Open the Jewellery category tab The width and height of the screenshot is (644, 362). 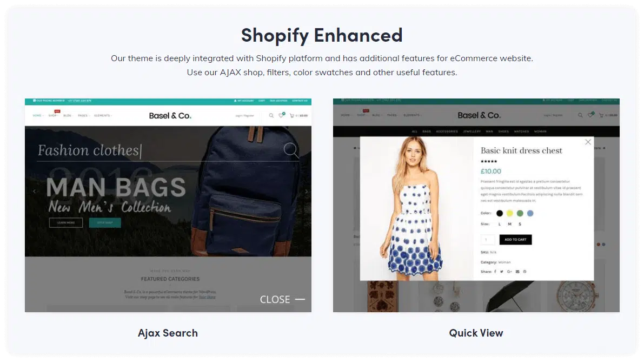472,131
